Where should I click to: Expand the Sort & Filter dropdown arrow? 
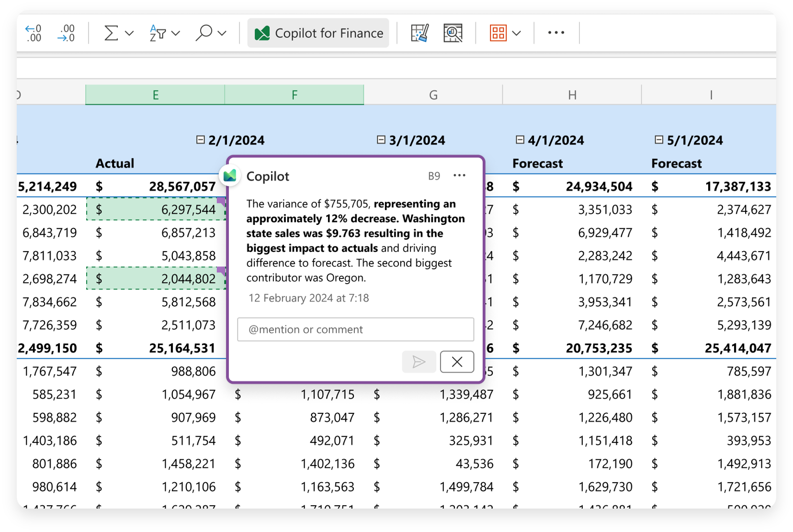point(176,33)
